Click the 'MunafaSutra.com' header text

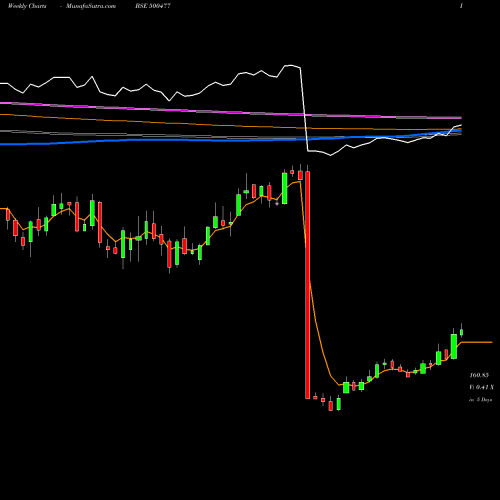(91, 6)
